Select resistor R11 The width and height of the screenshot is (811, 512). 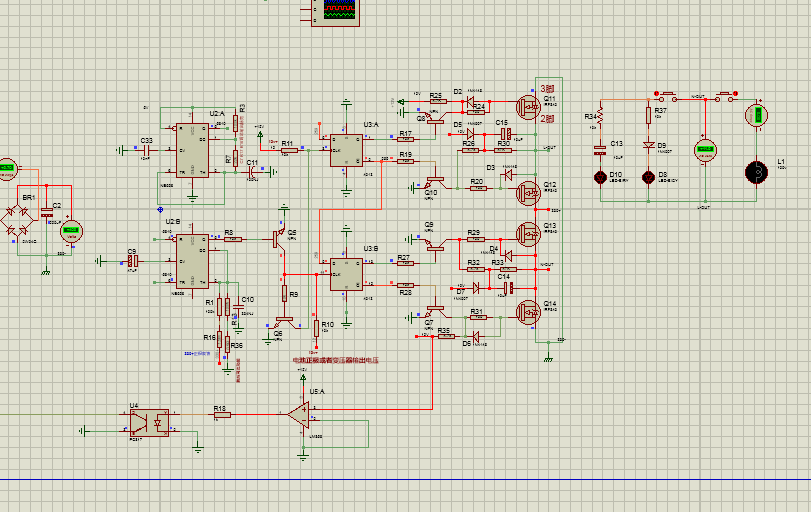pyautogui.click(x=289, y=150)
